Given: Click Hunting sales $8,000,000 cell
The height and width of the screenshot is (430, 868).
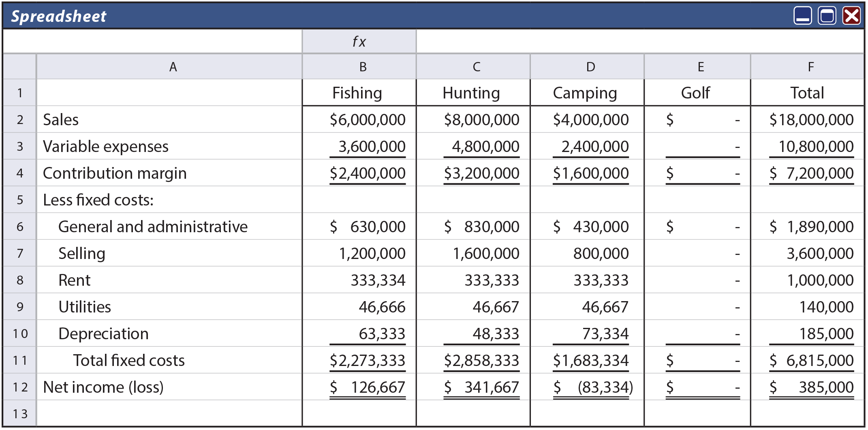Looking at the screenshot, I should (473, 120).
